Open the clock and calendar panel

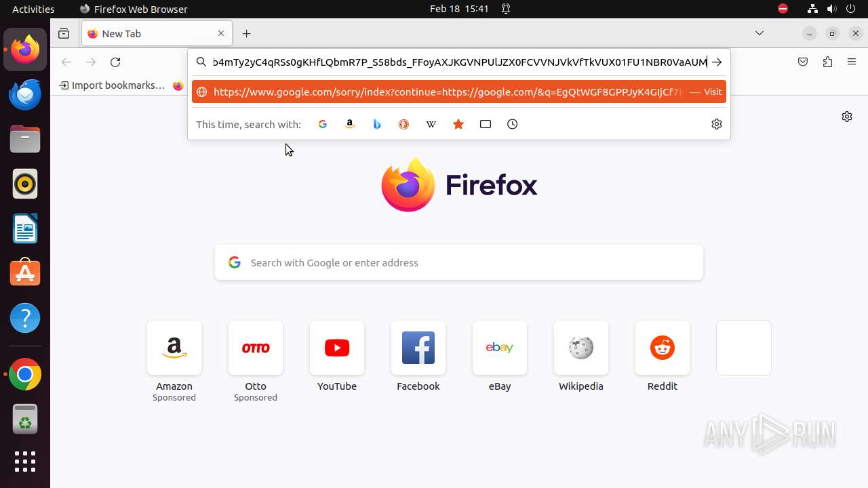click(459, 9)
